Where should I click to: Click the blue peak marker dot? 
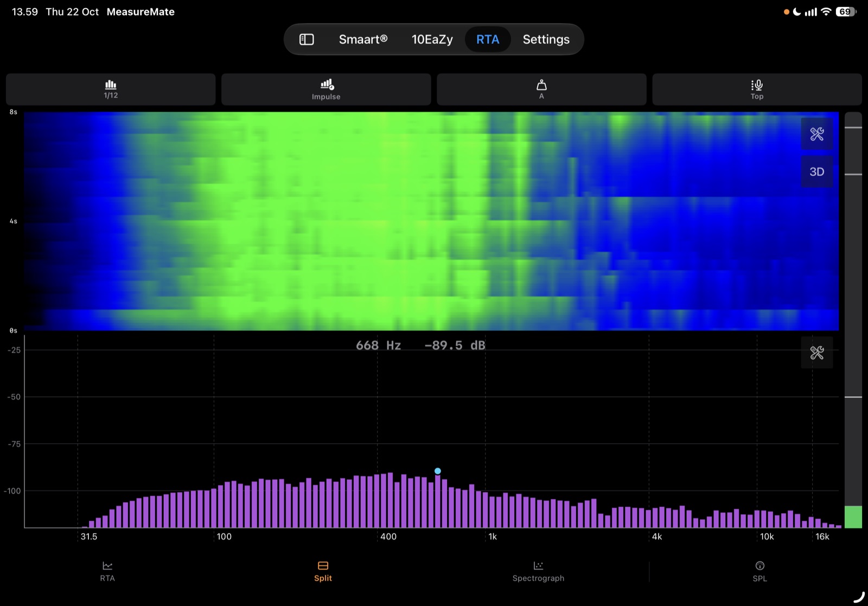[x=438, y=471]
